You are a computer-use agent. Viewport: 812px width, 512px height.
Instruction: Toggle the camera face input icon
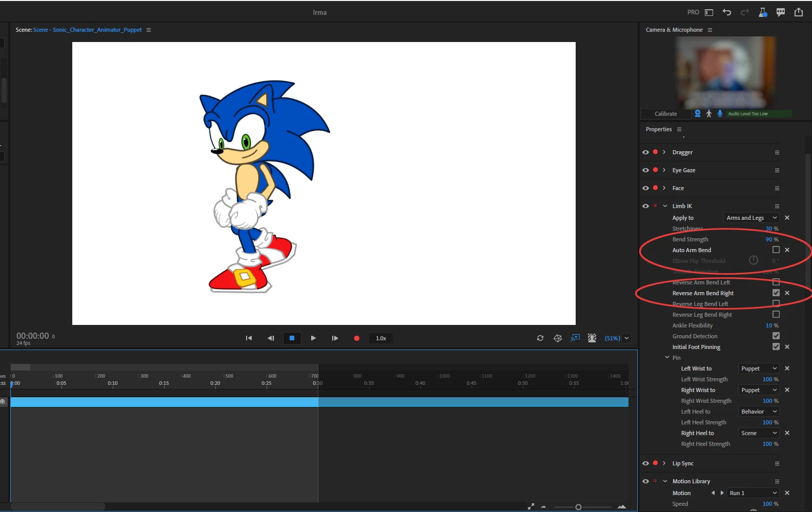(x=697, y=114)
